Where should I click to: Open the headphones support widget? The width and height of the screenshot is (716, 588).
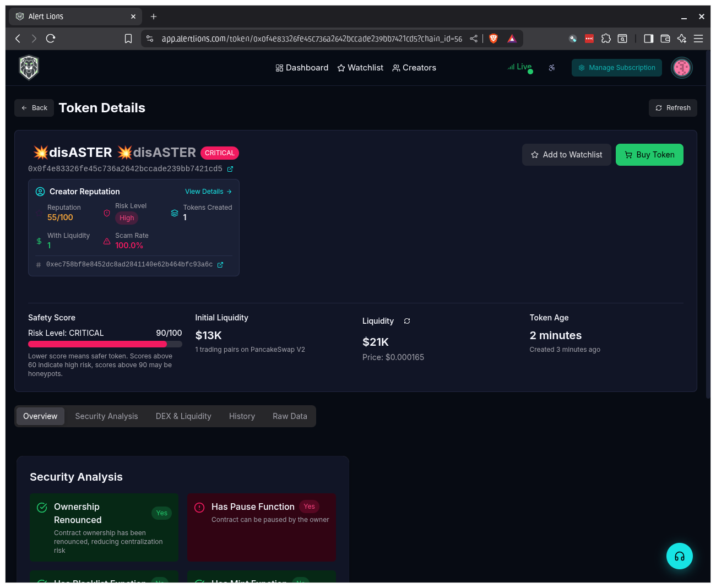(x=679, y=556)
